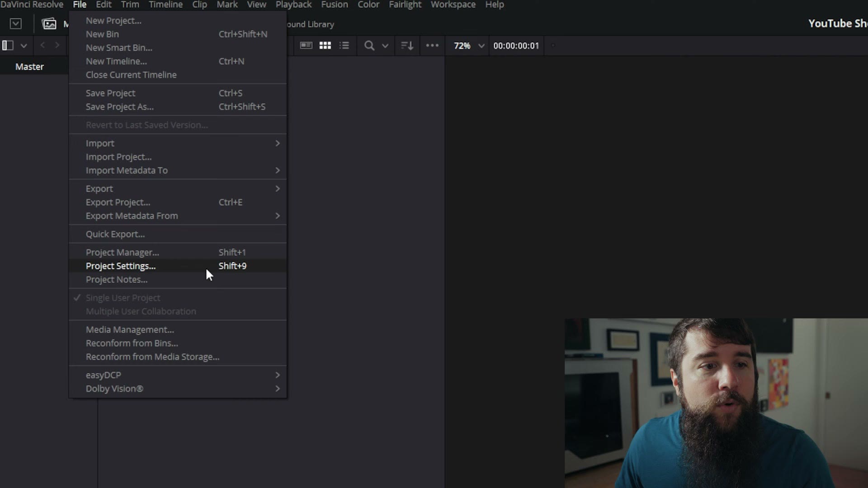The height and width of the screenshot is (488, 868).
Task: Select the Master bin
Action: point(29,66)
